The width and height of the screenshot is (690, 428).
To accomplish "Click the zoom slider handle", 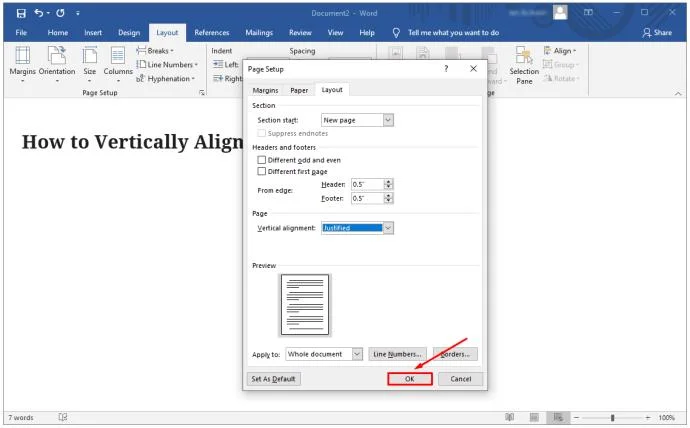I will pyautogui.click(x=612, y=417).
